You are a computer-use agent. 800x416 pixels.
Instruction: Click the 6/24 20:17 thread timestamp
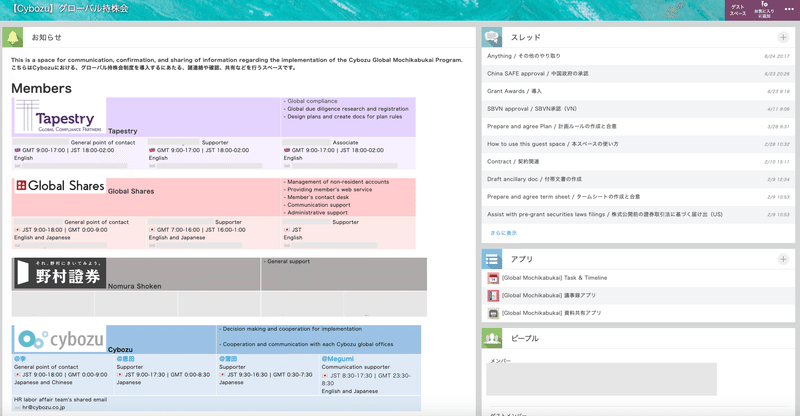[x=777, y=56]
